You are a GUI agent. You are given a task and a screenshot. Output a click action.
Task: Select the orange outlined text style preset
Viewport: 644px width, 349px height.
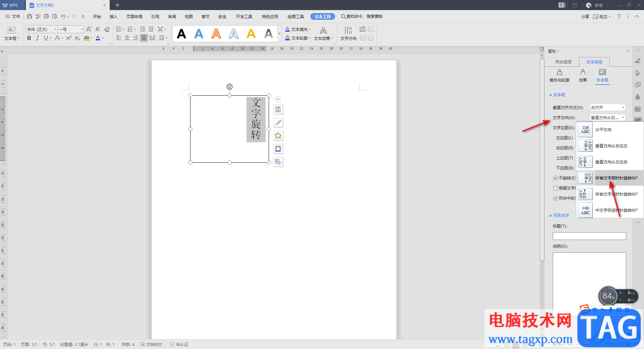point(216,34)
